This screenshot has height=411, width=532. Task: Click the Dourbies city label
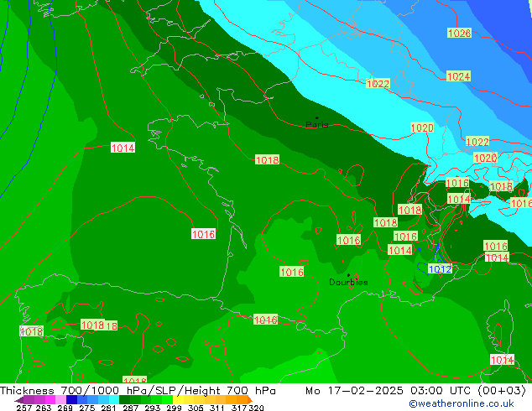point(348,282)
